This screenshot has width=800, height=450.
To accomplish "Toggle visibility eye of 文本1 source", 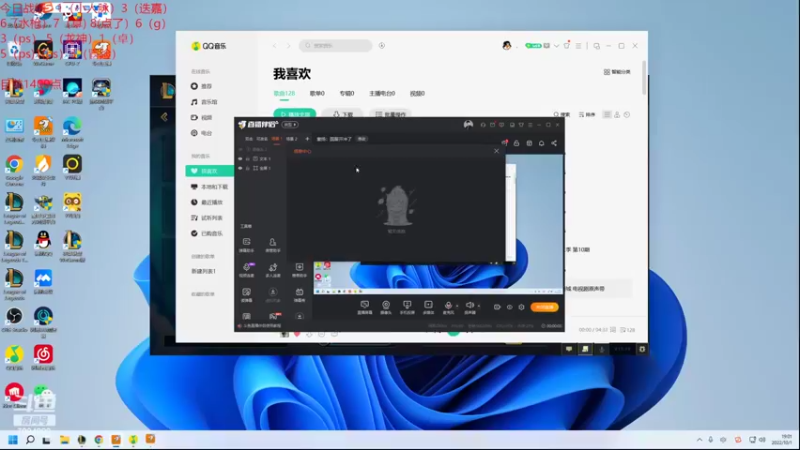I will (240, 159).
